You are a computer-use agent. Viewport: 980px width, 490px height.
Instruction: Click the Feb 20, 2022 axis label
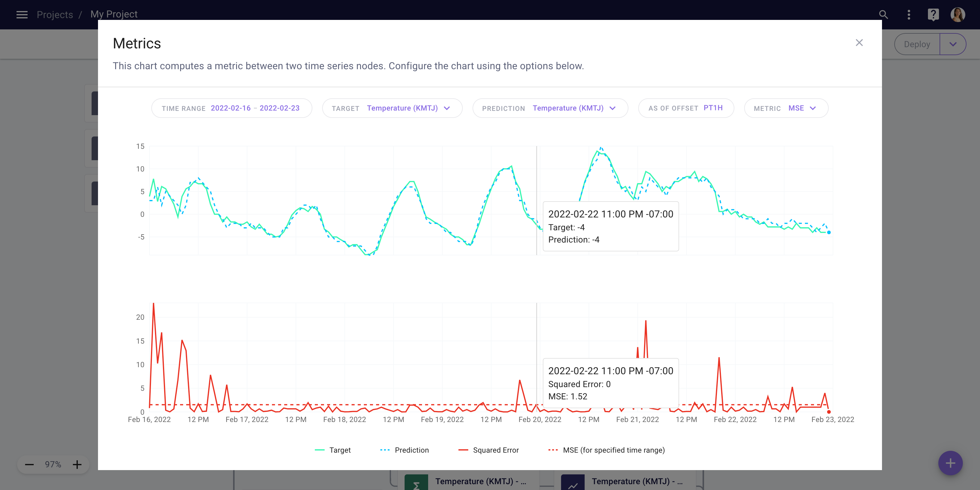point(540,419)
